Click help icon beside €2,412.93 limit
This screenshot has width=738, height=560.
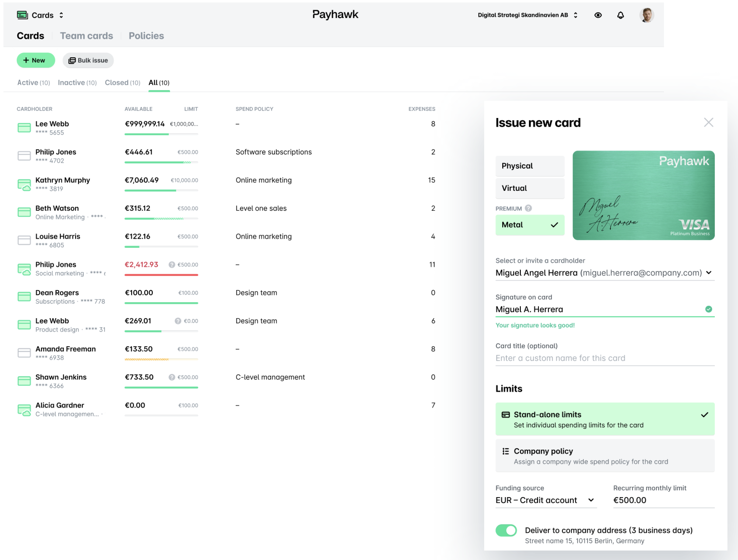[172, 265]
